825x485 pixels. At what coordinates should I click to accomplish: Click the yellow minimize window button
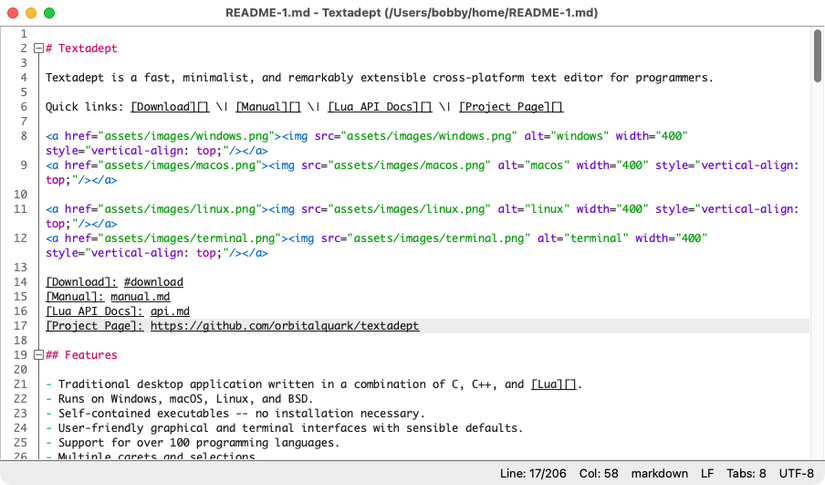(31, 13)
